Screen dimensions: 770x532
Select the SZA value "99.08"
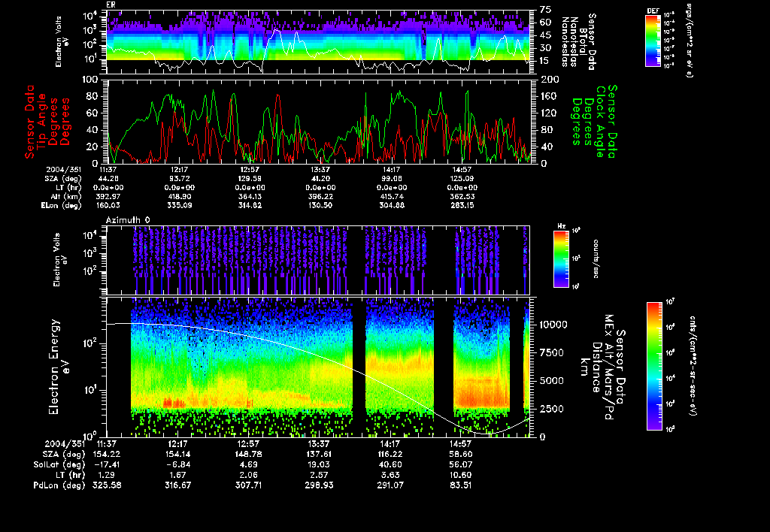coord(391,179)
